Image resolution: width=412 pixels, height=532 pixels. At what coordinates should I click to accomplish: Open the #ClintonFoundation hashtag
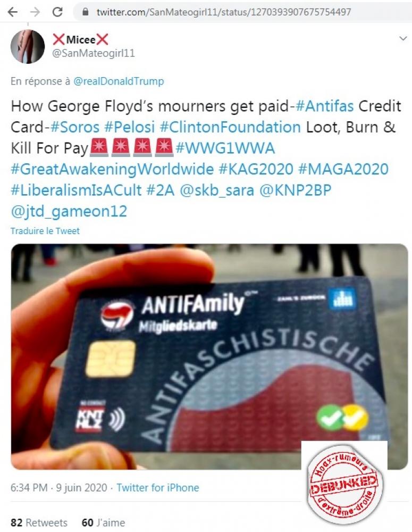(x=230, y=127)
